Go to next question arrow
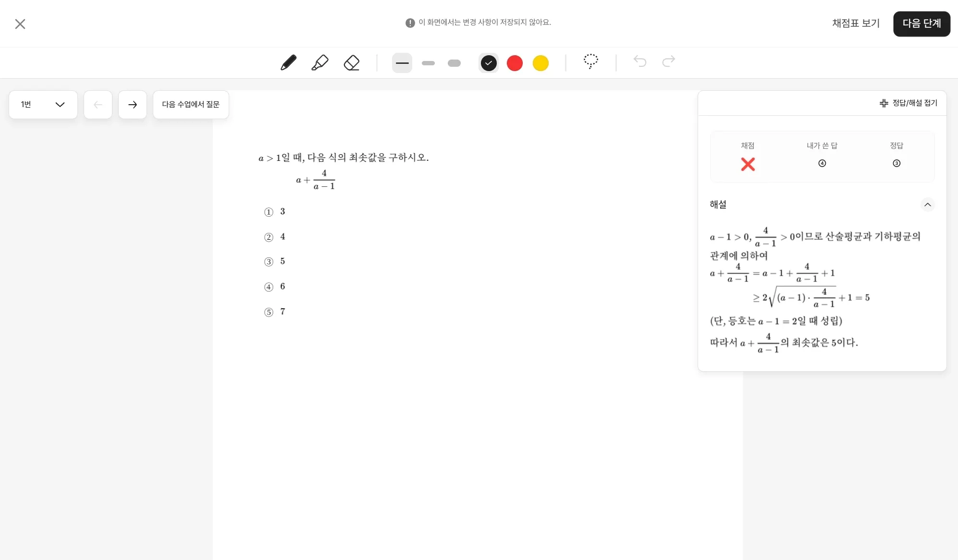 click(x=133, y=105)
